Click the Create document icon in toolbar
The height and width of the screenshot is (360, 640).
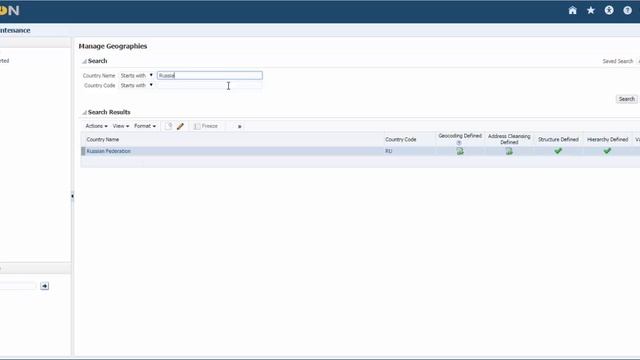(x=168, y=126)
